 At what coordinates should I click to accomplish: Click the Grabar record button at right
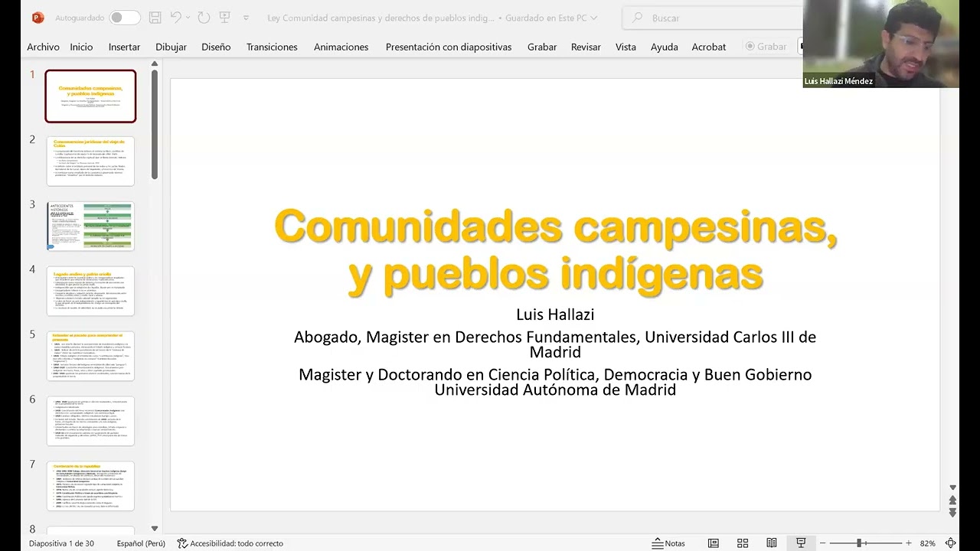pos(766,47)
